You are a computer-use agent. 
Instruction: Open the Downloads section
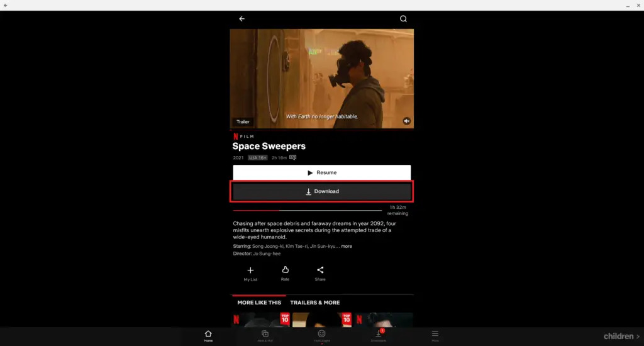coord(379,336)
